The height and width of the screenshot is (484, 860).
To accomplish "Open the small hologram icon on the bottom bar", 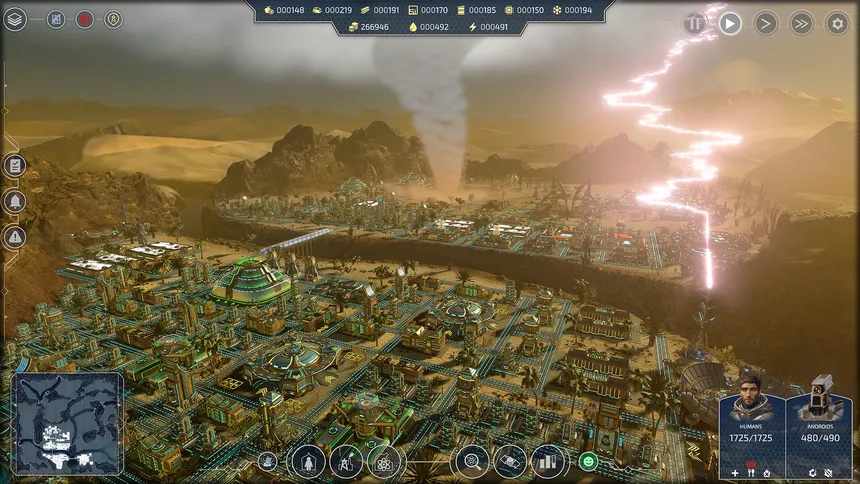I will (x=268, y=462).
